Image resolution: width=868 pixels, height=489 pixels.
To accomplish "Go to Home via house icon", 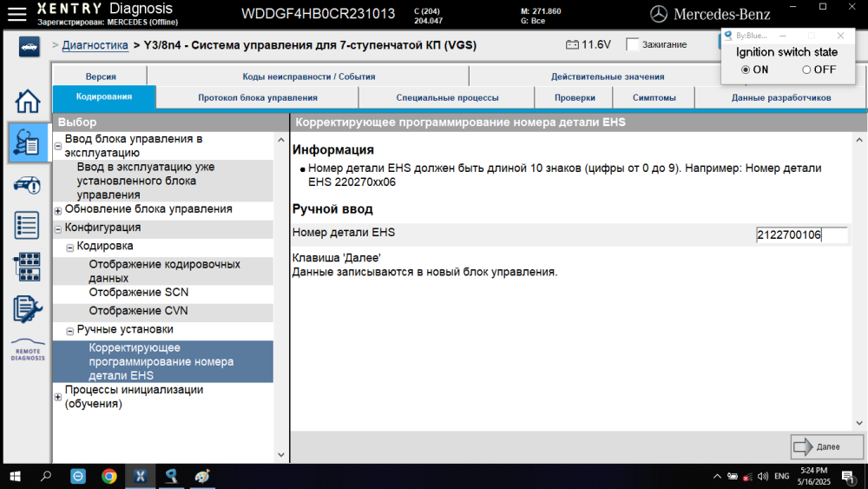I will click(x=27, y=101).
